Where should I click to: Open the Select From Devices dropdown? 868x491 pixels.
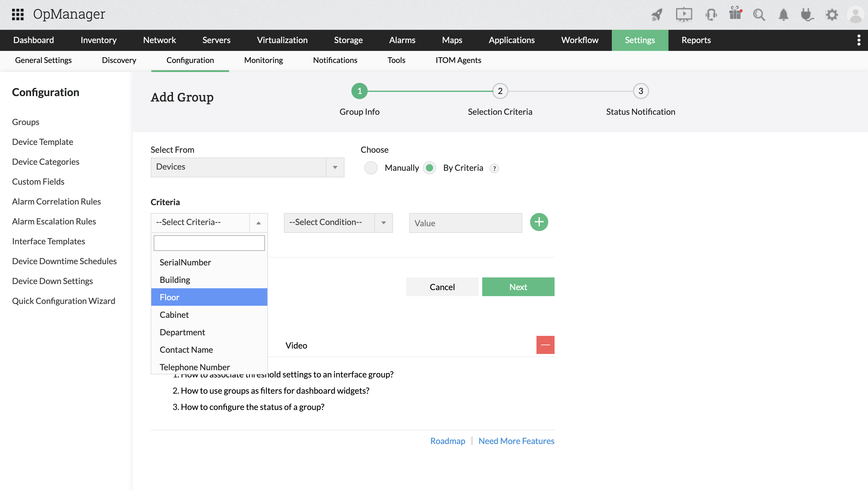pyautogui.click(x=247, y=167)
